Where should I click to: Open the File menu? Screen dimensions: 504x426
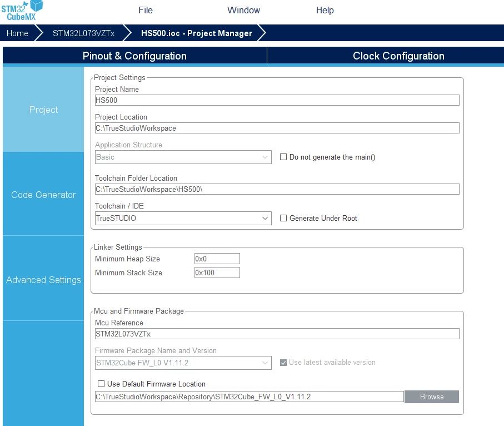point(146,11)
